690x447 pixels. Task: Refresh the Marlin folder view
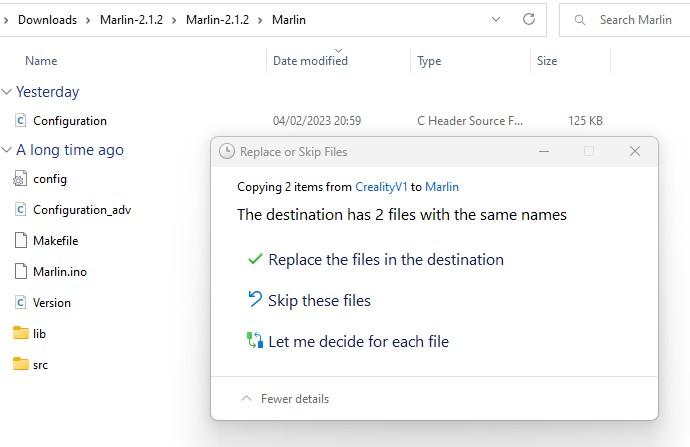(528, 19)
